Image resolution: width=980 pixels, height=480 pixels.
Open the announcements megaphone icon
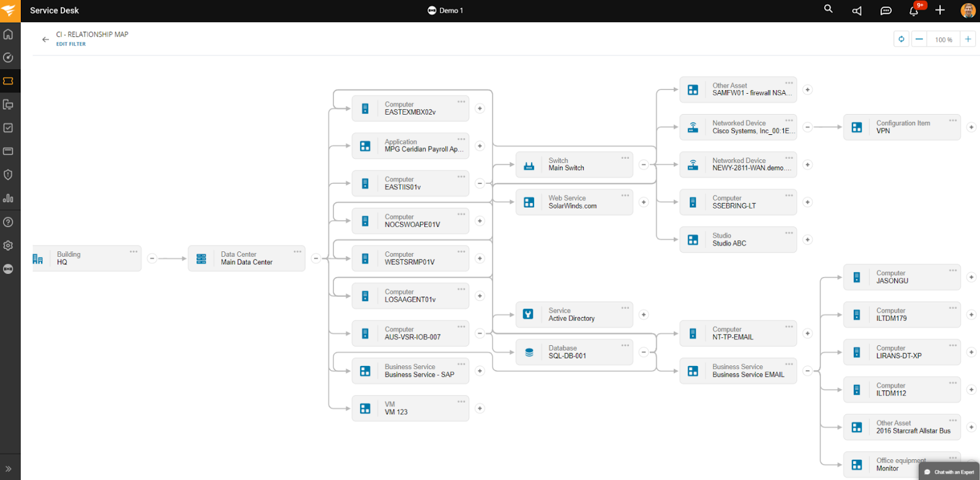tap(857, 11)
